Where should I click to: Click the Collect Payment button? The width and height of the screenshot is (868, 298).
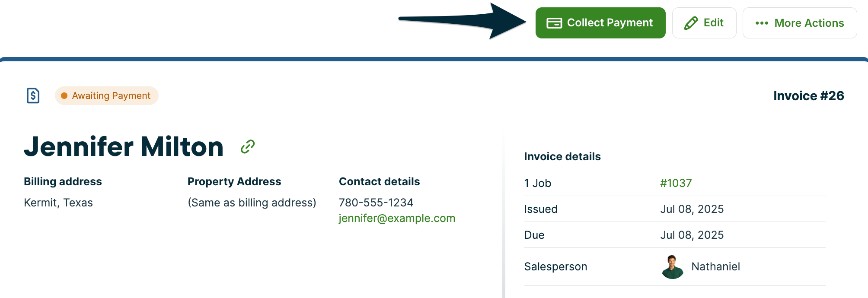click(x=600, y=23)
